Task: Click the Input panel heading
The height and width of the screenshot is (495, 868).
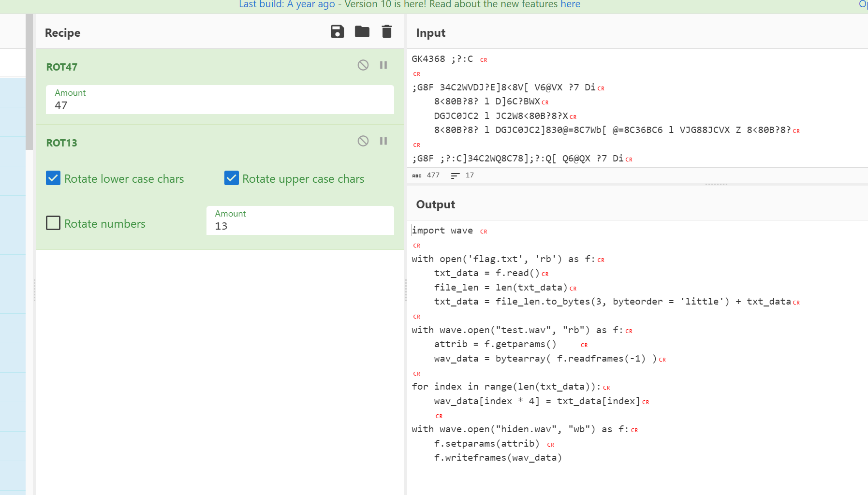Action: click(431, 33)
